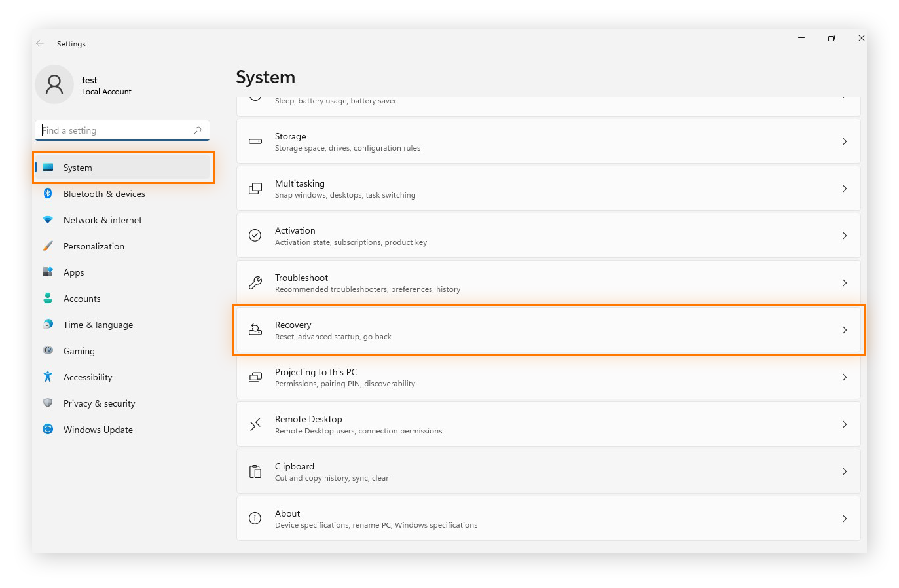
Task: Select the Bluetooth & devices icon
Action: [x=48, y=194]
